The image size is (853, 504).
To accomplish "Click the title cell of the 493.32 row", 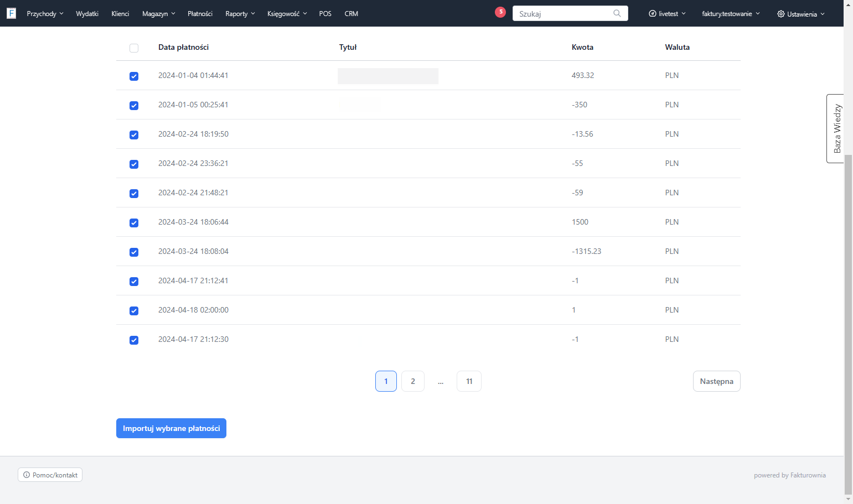I will coord(388,76).
